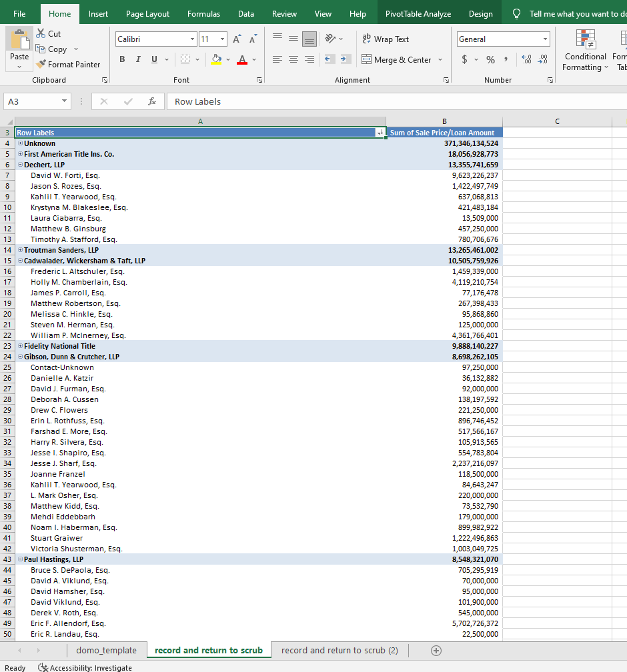Select the column B header
This screenshot has width=627, height=672.
pyautogui.click(x=444, y=121)
